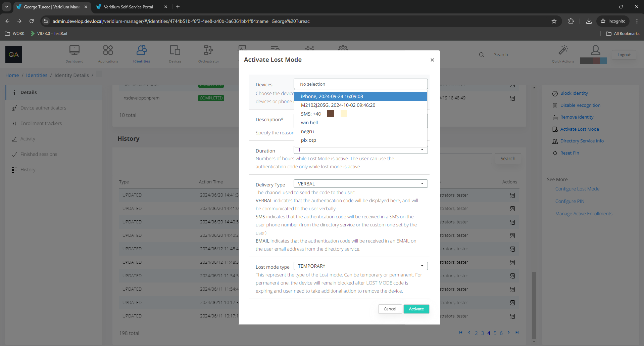The width and height of the screenshot is (644, 346).
Task: Click the Activate button
Action: pos(416,309)
